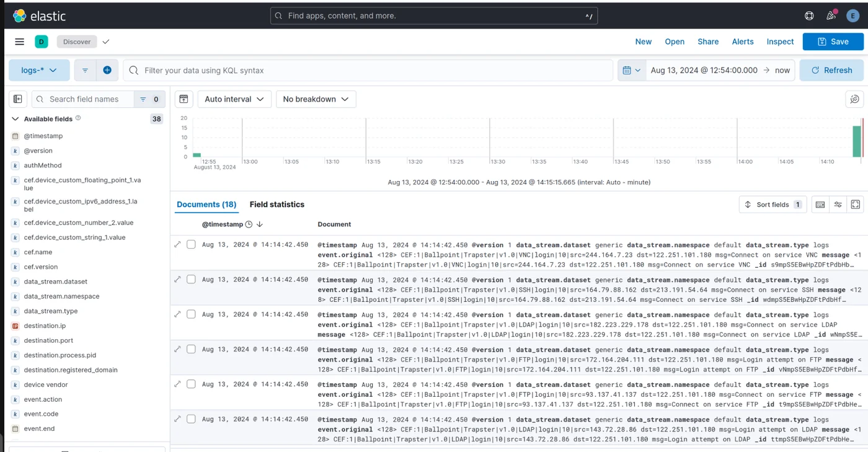Refresh the query results

click(x=831, y=69)
